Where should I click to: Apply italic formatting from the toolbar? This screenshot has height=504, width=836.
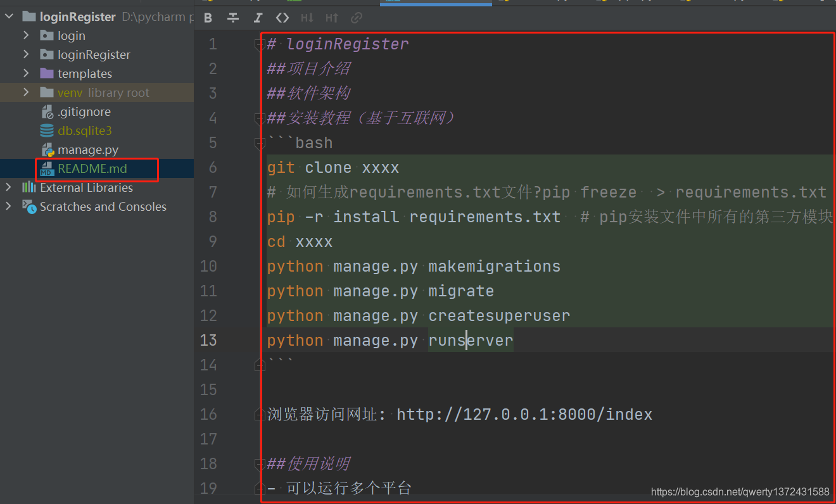coord(258,18)
